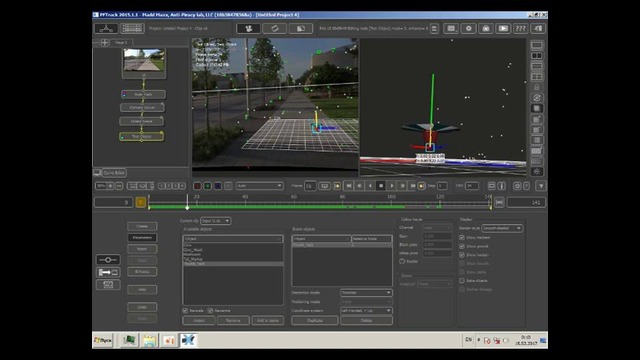640x360 pixels.
Task: Select Mushroom in Available objects list
Action: (192, 254)
